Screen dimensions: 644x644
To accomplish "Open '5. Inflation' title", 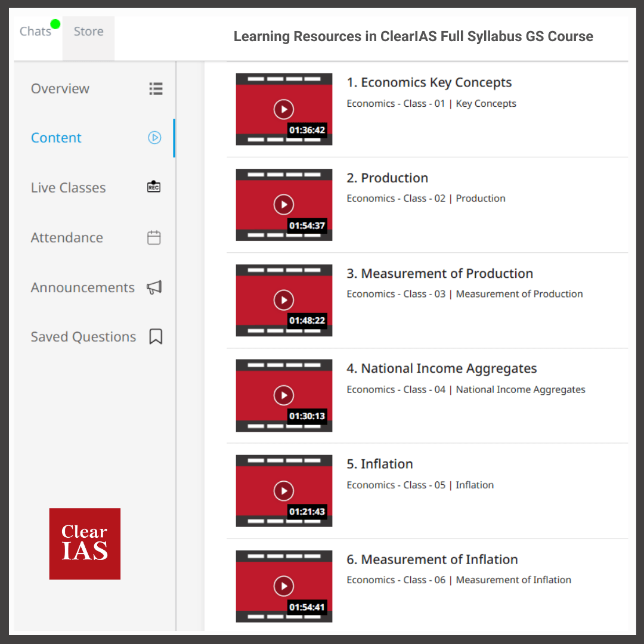I will point(380,464).
